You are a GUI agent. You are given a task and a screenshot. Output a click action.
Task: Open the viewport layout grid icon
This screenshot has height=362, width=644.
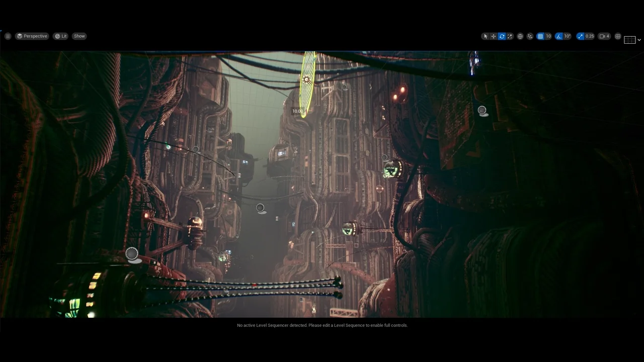[x=617, y=36]
